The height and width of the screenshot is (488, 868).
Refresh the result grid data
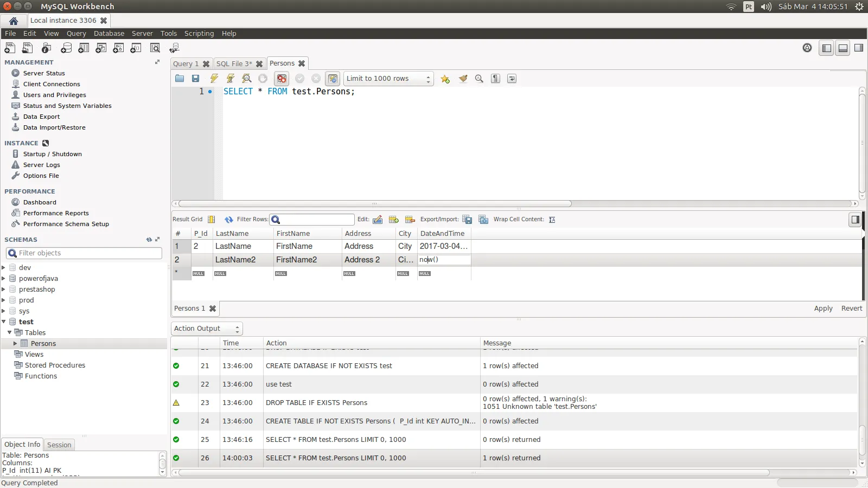pos(229,220)
